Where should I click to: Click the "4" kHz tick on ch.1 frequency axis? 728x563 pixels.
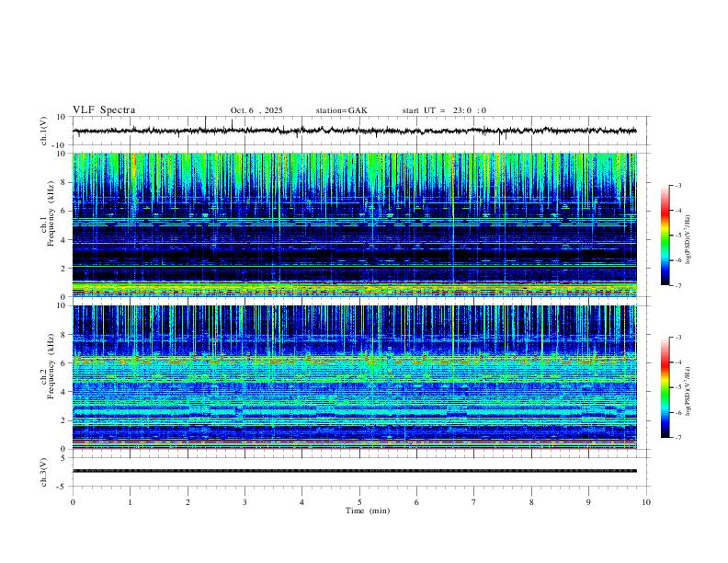pyautogui.click(x=63, y=240)
